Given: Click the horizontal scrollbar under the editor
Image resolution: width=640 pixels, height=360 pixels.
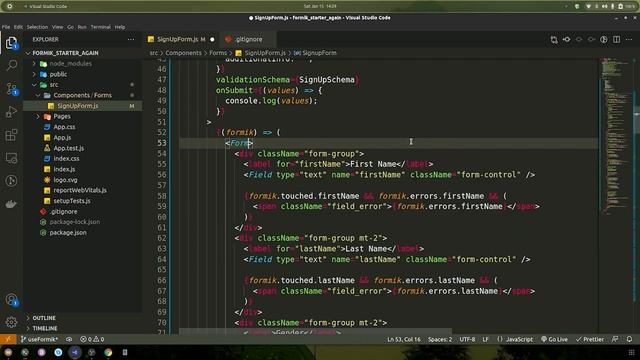Looking at the screenshot, I should 315,332.
